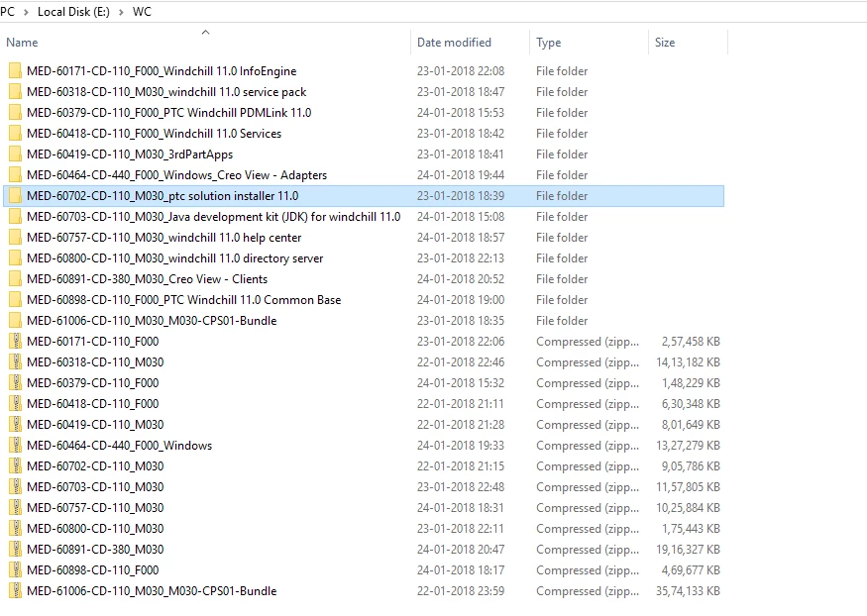The height and width of the screenshot is (616, 867).
Task: Sort files by Name column header
Action: [22, 43]
